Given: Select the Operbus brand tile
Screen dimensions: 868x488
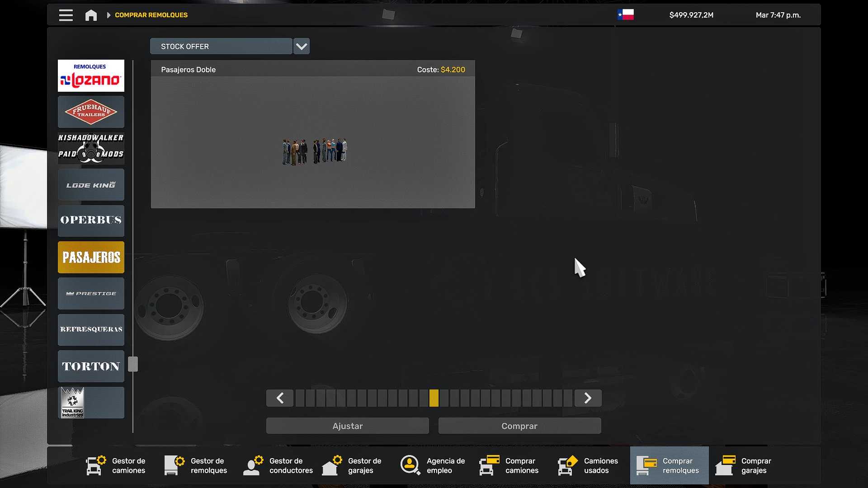Looking at the screenshot, I should click(x=91, y=221).
